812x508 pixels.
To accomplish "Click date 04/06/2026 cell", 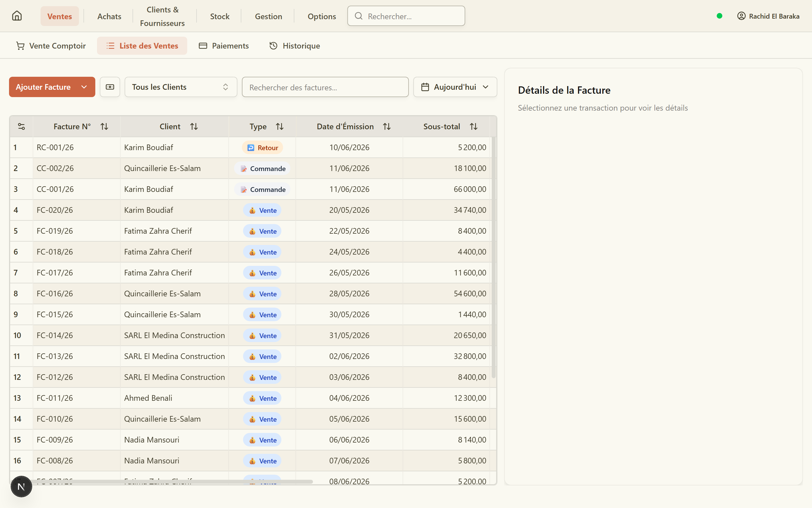I will tap(349, 398).
